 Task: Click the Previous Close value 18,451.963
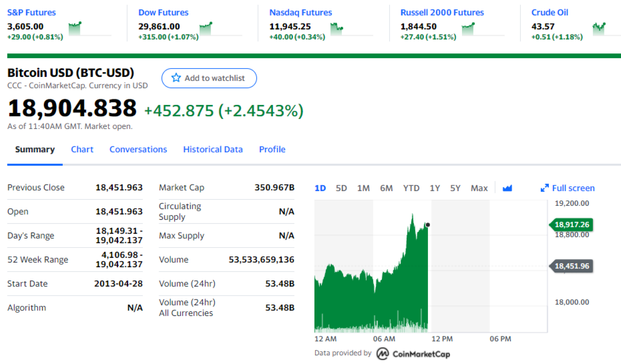pyautogui.click(x=119, y=188)
